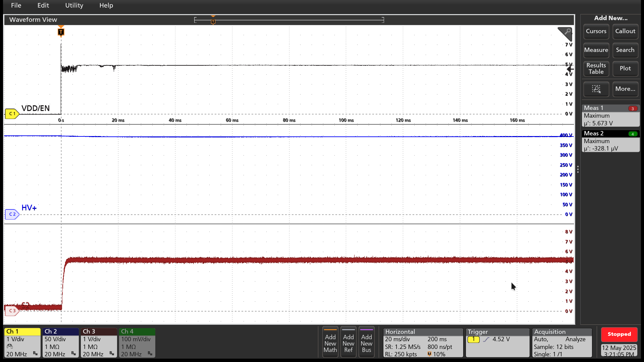
Task: Click the C1 channel handle near VDD/EN label
Action: (x=12, y=114)
